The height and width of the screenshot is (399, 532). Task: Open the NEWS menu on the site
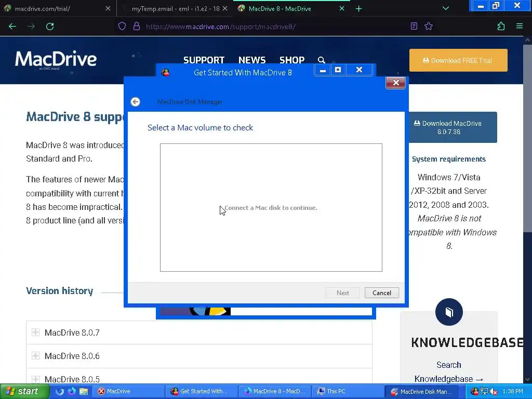[252, 60]
